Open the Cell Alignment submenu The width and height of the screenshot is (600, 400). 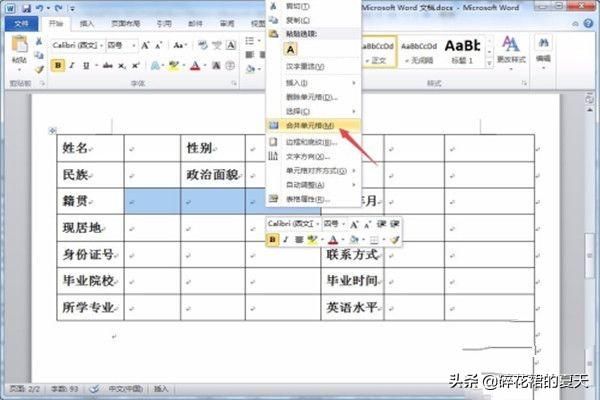coord(313,170)
